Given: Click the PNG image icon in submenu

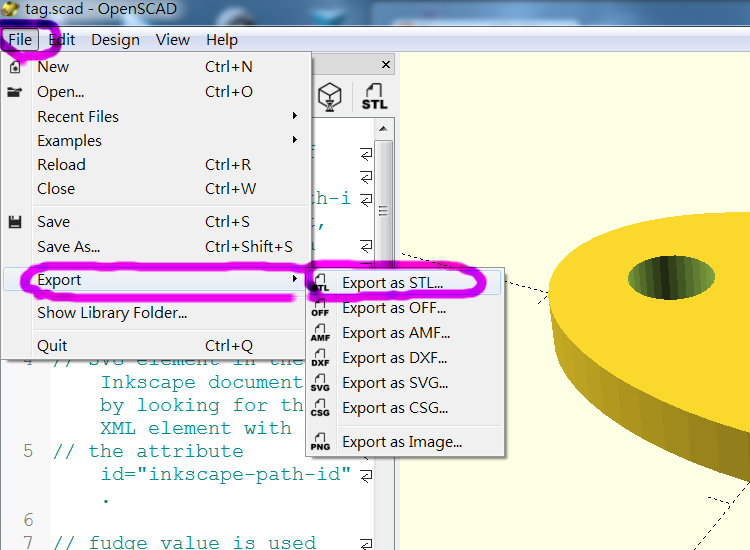Looking at the screenshot, I should click(320, 442).
